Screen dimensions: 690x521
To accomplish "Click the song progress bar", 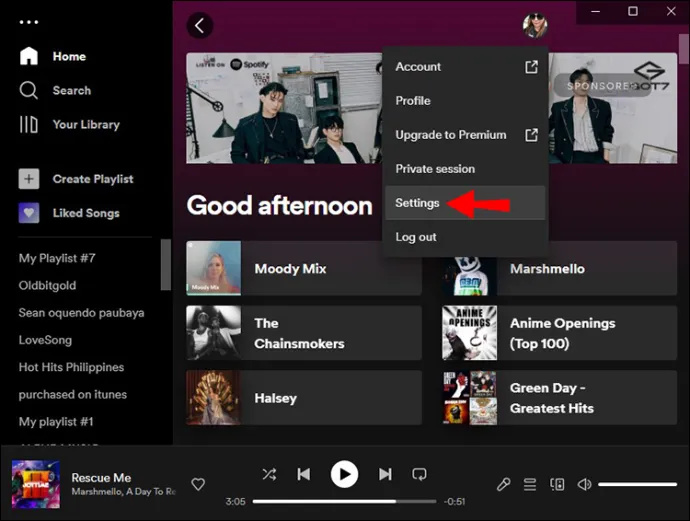I will point(344,501).
